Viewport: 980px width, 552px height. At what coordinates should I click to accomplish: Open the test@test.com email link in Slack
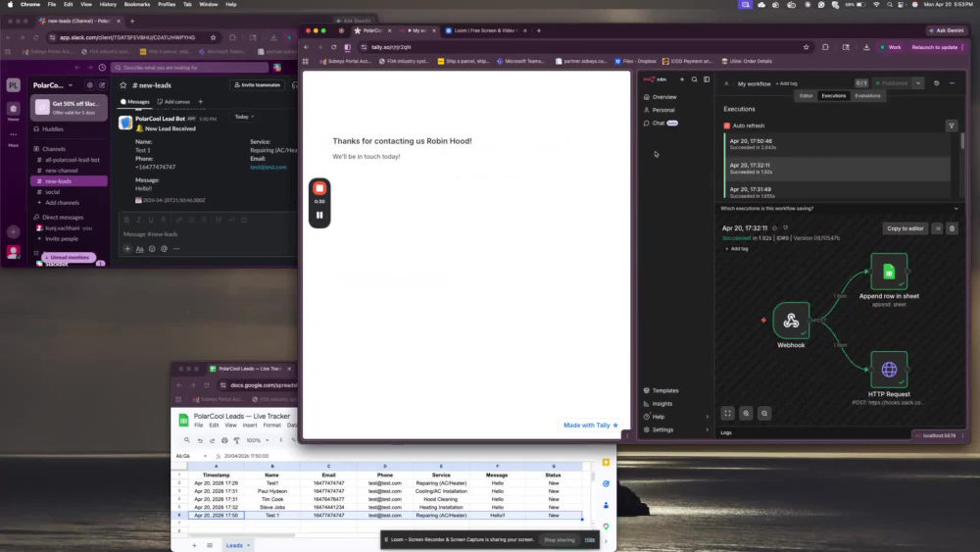tap(269, 167)
